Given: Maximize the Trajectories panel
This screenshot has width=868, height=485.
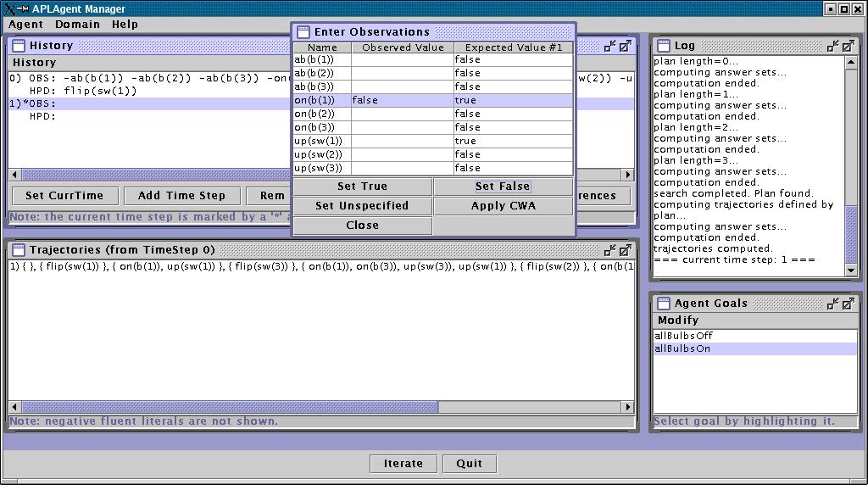Looking at the screenshot, I should click(625, 250).
